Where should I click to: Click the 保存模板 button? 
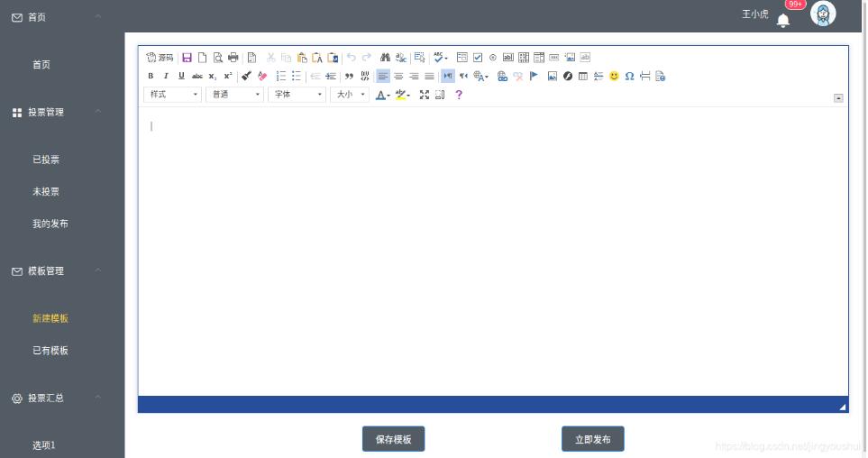[x=394, y=439]
